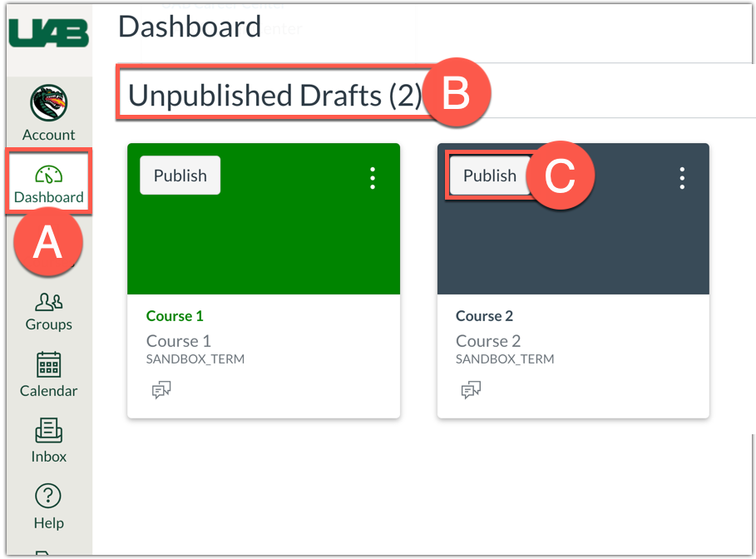Click the Help question mark icon

(x=48, y=497)
